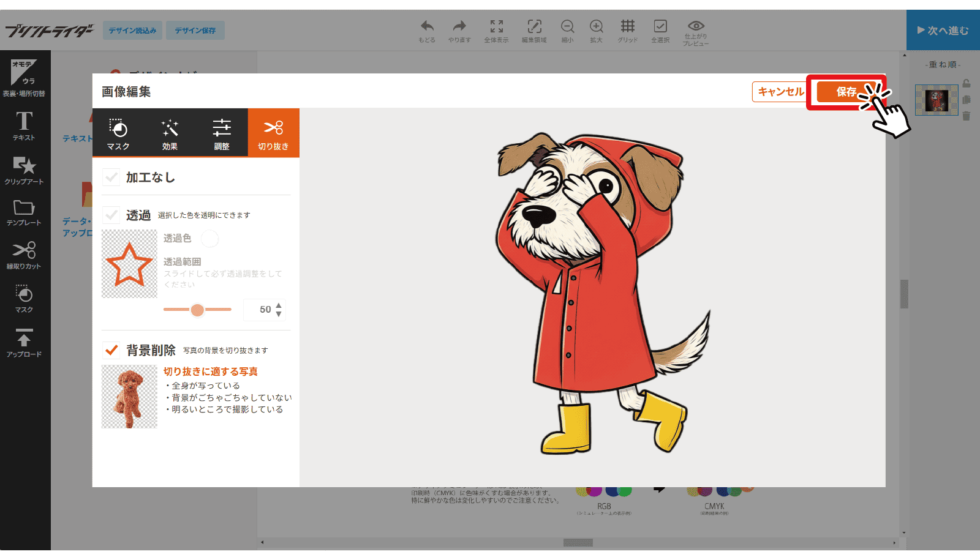Select the 切り抜き cutout tab
The image size is (980, 560).
(x=273, y=133)
